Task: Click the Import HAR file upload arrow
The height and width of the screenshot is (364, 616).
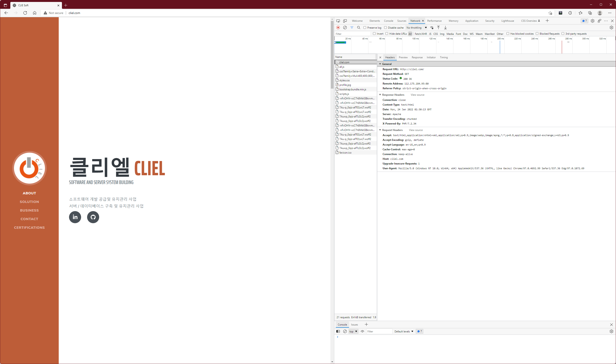Action: [x=438, y=28]
